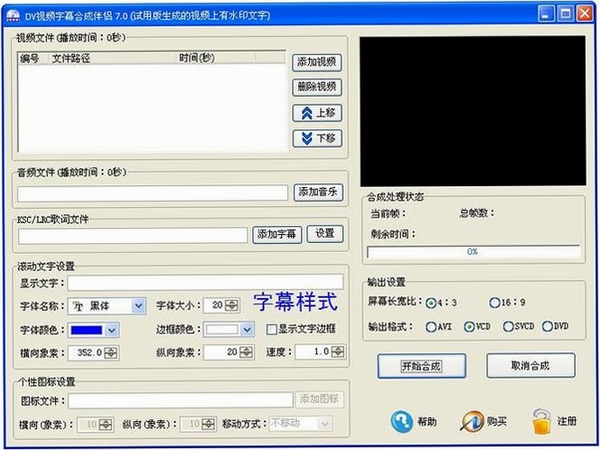This screenshot has width=600, height=450.
Task: Click 添加音乐 to add audio
Action: tap(318, 192)
